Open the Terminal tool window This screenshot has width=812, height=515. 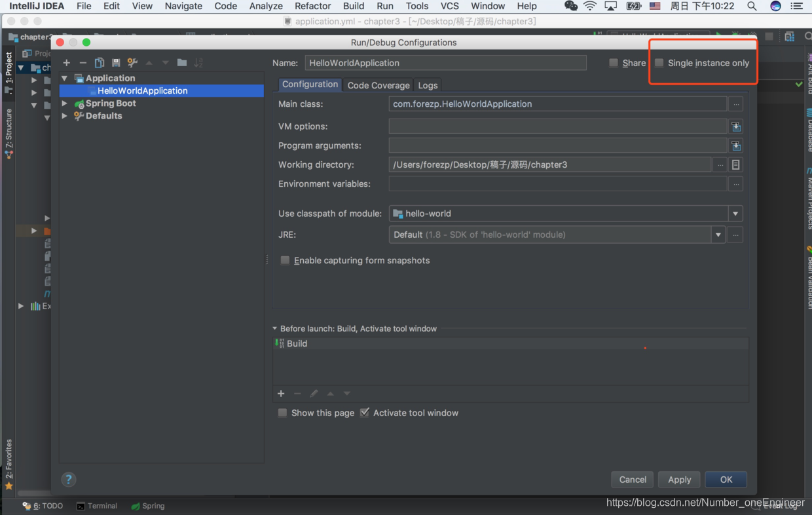(x=97, y=506)
